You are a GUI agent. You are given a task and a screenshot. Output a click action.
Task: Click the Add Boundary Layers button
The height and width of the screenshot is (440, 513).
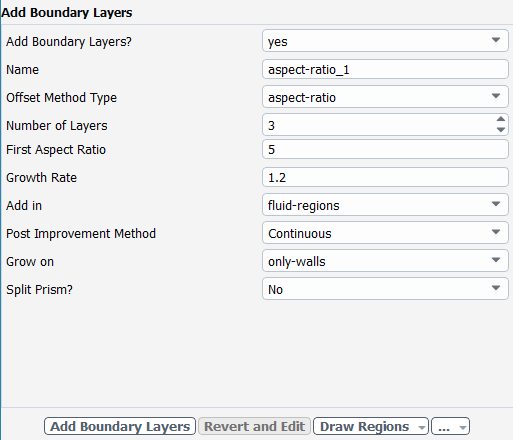pos(120,426)
